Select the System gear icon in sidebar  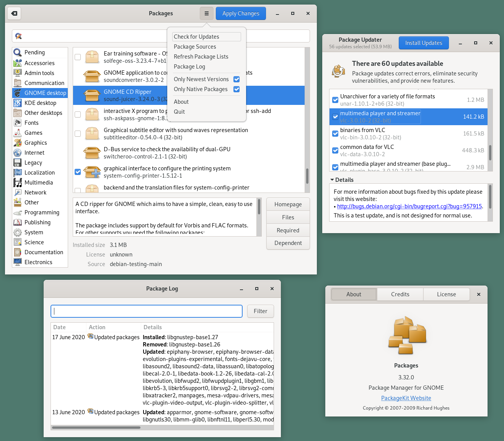coord(18,232)
